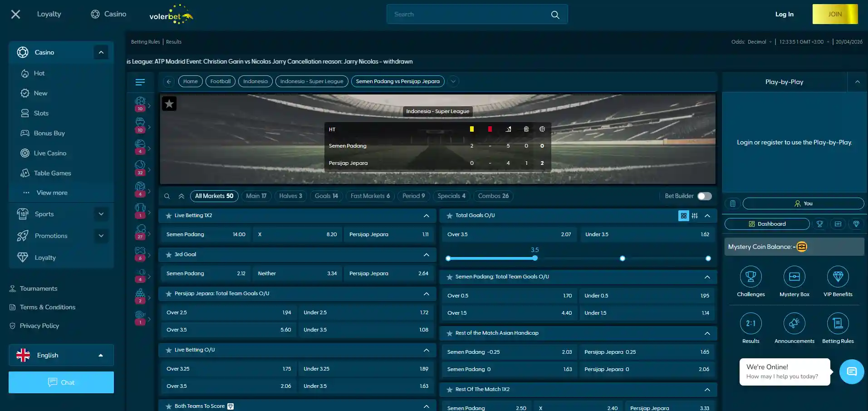Favorite Rest of the Match Asian Handicap

point(450,333)
